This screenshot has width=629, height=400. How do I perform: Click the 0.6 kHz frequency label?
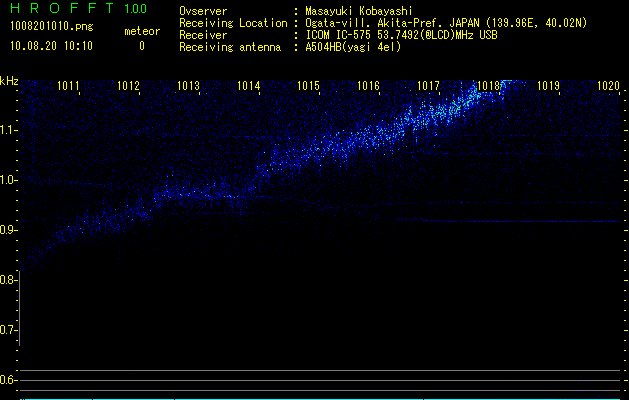(x=8, y=380)
